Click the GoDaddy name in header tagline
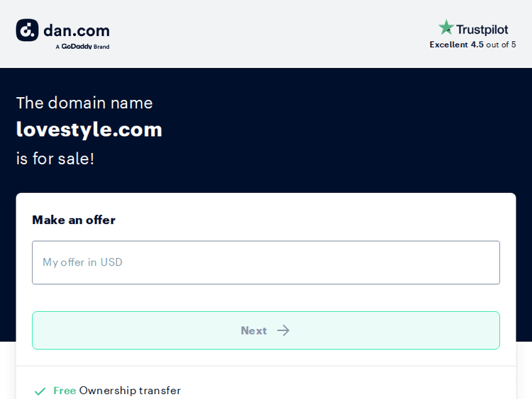Viewport: 532px width, 399px height. pos(77,47)
